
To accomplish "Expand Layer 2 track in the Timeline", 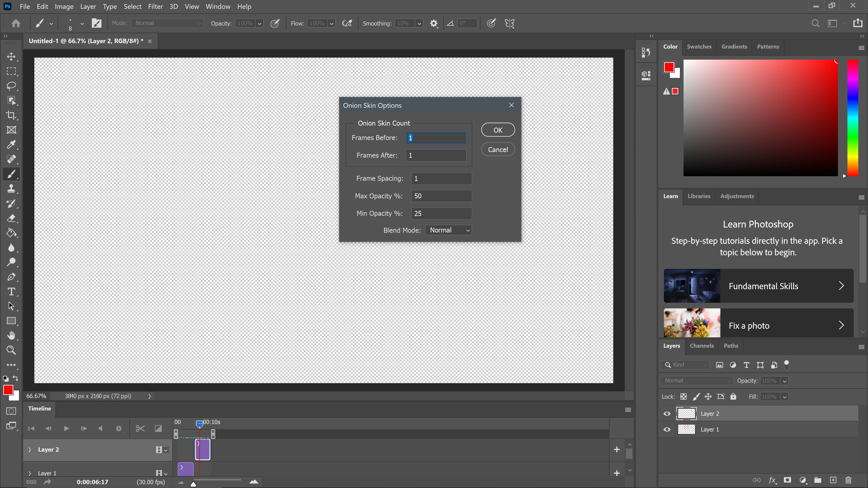I will [x=30, y=450].
